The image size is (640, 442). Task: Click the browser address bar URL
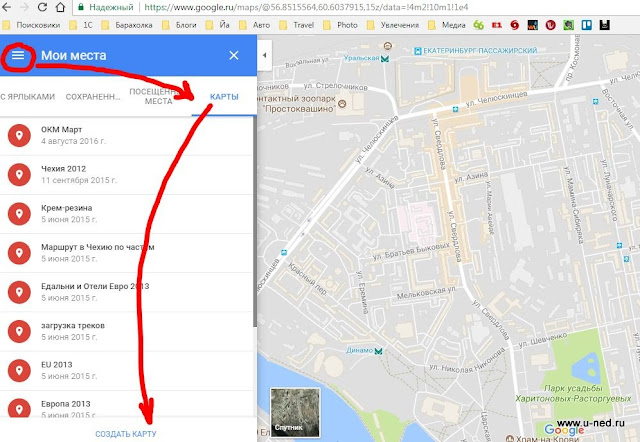click(x=330, y=6)
